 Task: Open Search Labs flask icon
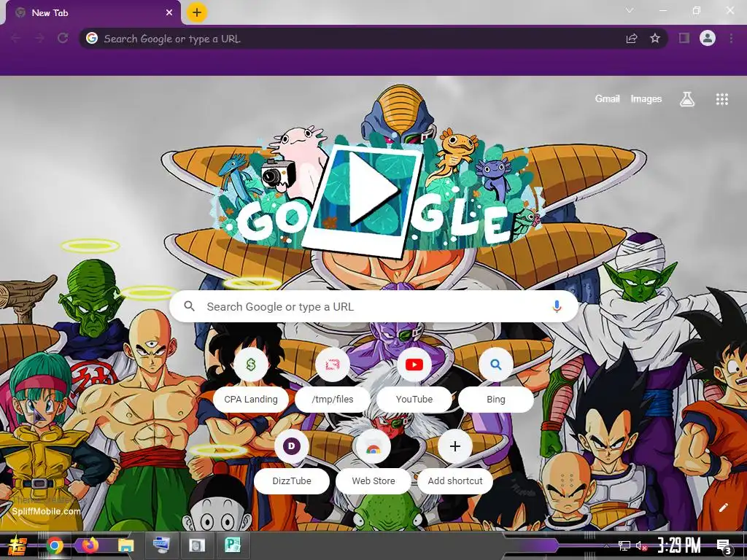point(687,99)
